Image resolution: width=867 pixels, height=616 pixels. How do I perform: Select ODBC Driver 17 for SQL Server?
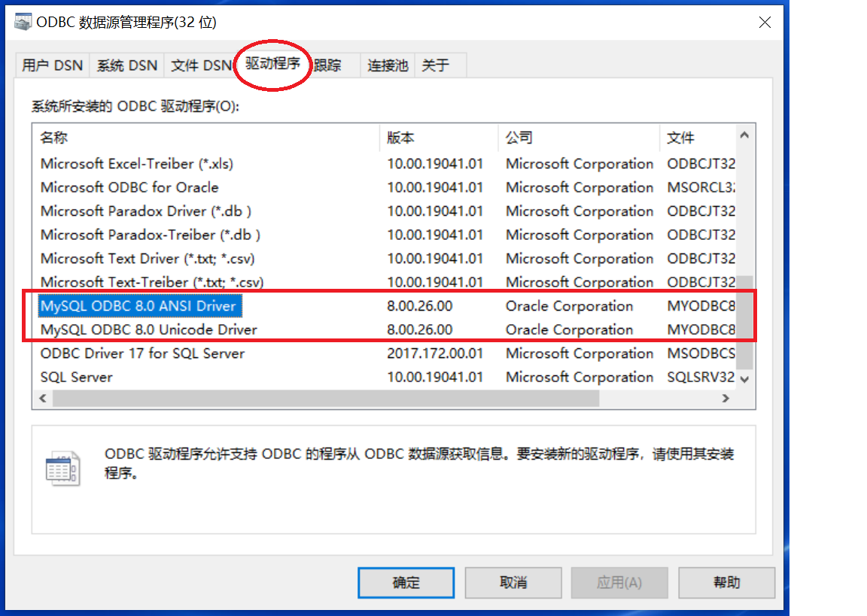385,354
